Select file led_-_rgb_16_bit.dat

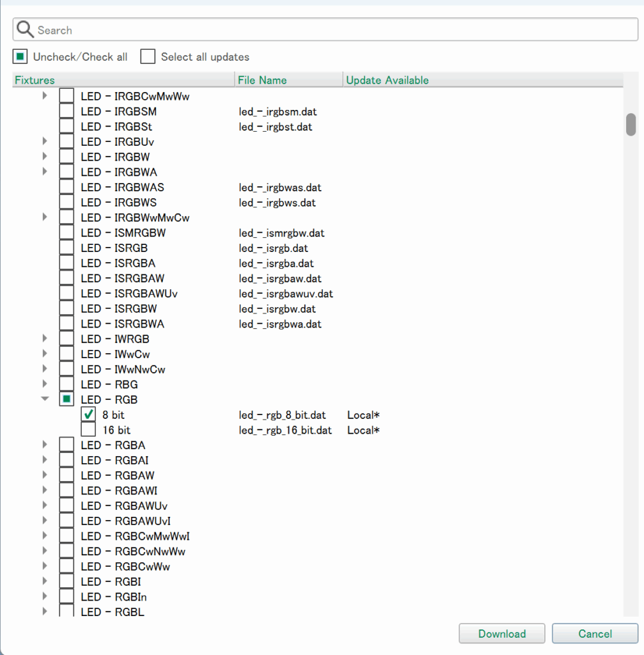tap(285, 430)
